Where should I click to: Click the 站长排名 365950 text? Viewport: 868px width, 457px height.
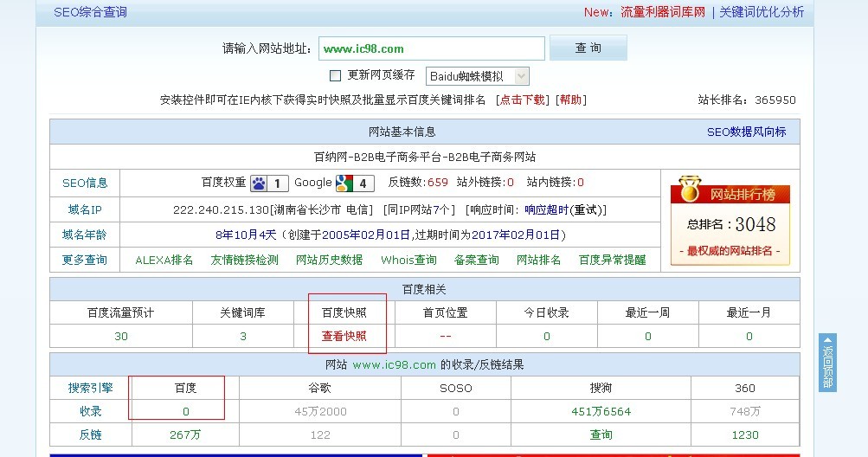(747, 100)
